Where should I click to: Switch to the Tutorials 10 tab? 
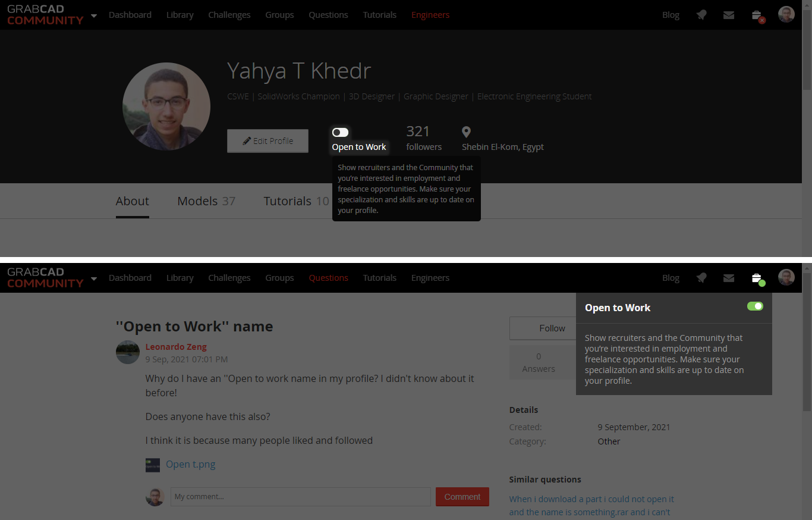296,201
